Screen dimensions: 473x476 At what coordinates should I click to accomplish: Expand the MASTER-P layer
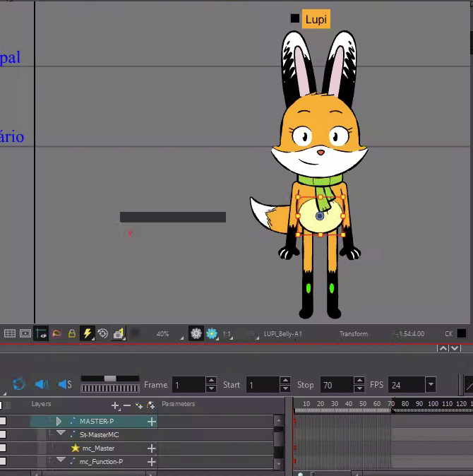tap(59, 422)
